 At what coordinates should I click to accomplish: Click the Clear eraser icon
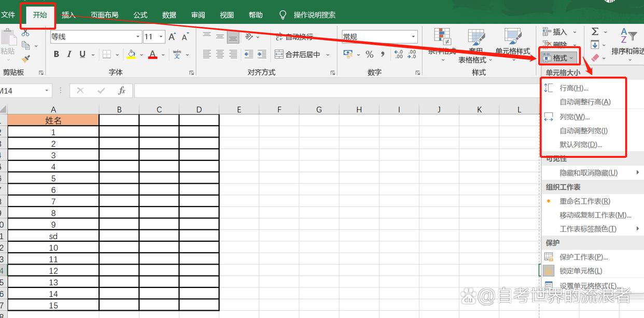click(x=595, y=57)
